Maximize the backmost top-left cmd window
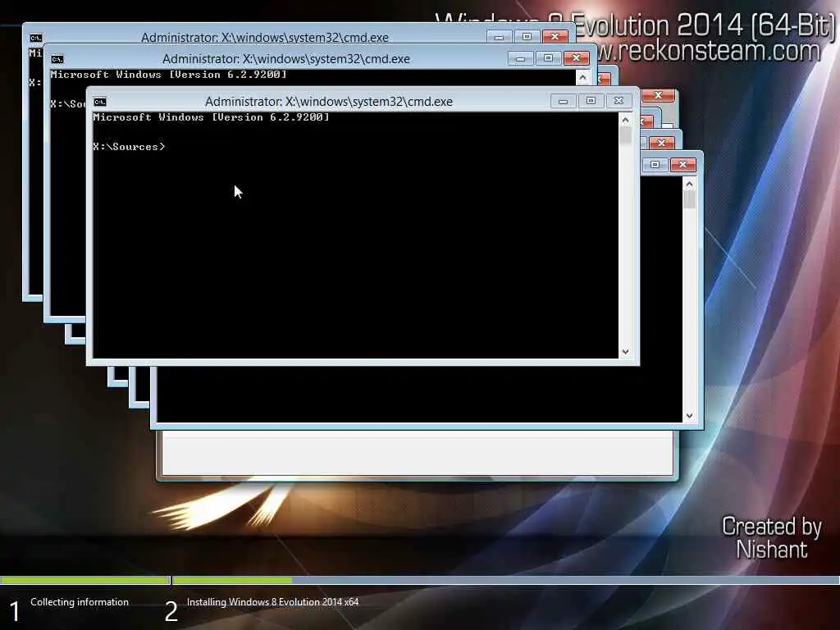Viewport: 840px width, 630px height. (x=527, y=36)
